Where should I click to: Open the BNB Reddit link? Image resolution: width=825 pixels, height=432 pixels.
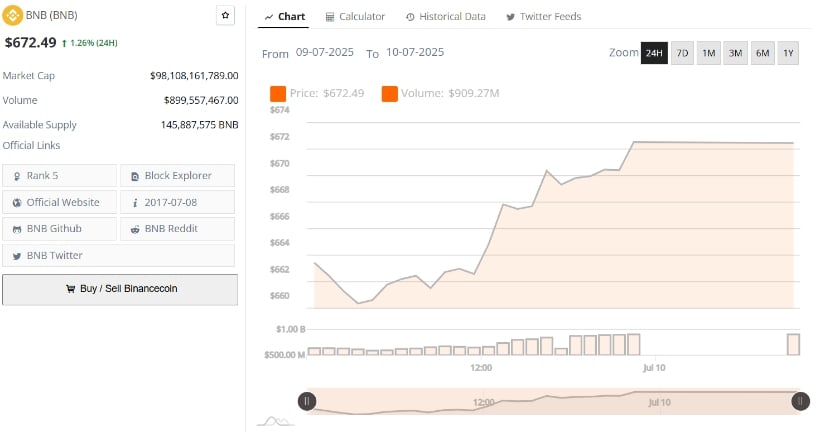pos(177,229)
